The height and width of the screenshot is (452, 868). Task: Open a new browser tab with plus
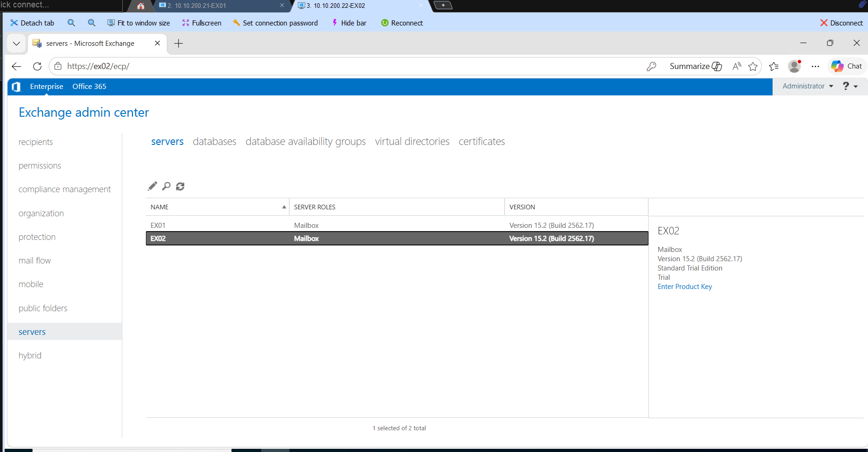tap(178, 44)
